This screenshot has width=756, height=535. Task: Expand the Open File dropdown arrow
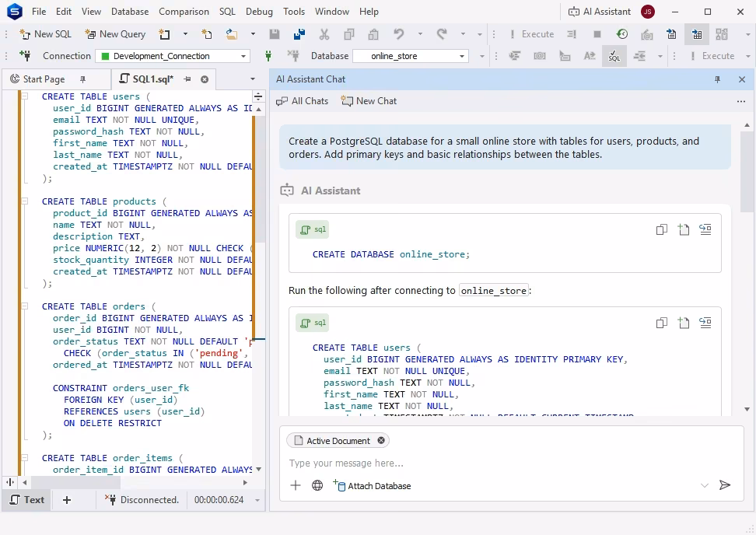coord(253,33)
